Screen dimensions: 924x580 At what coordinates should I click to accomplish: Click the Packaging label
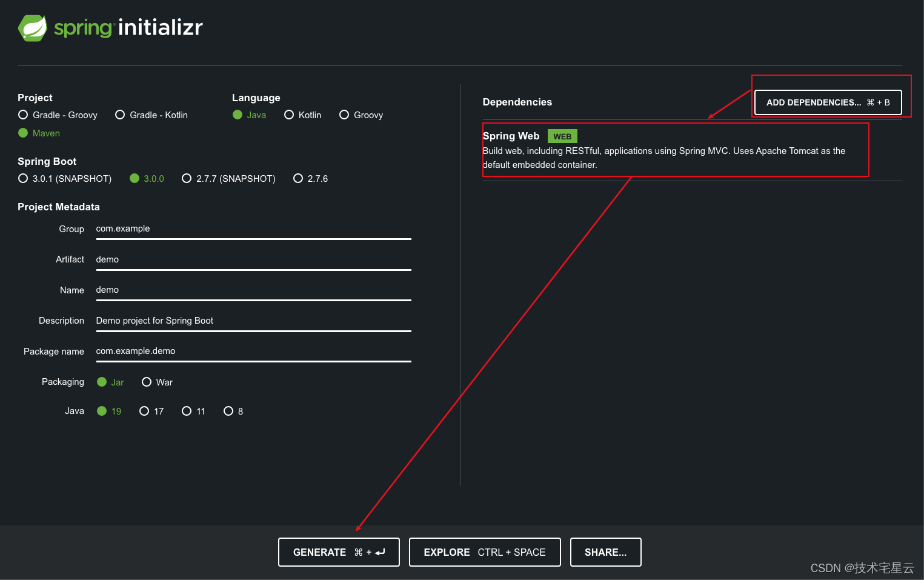click(x=63, y=382)
